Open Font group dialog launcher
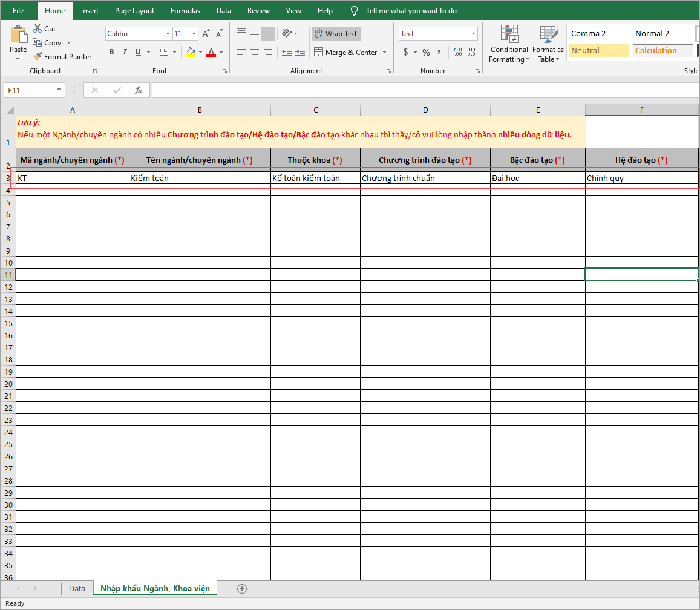The width and height of the screenshot is (700, 610). point(224,71)
